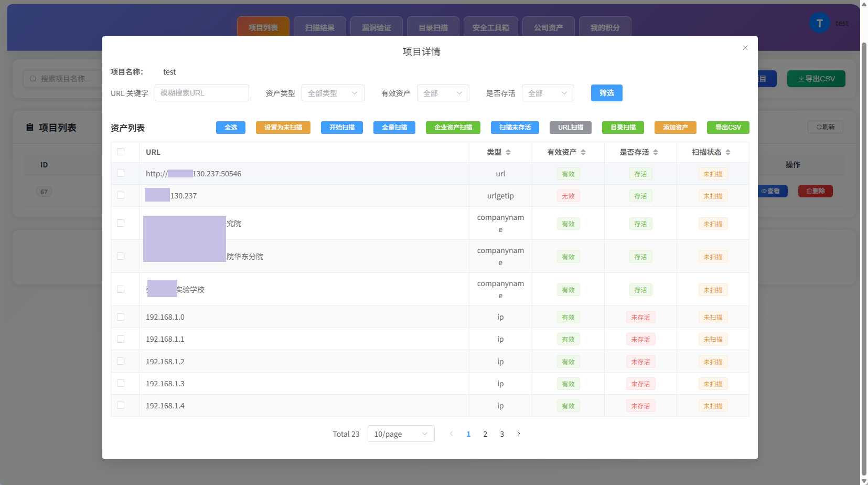The height and width of the screenshot is (485, 868).
Task: Select current page 1
Action: (468, 434)
